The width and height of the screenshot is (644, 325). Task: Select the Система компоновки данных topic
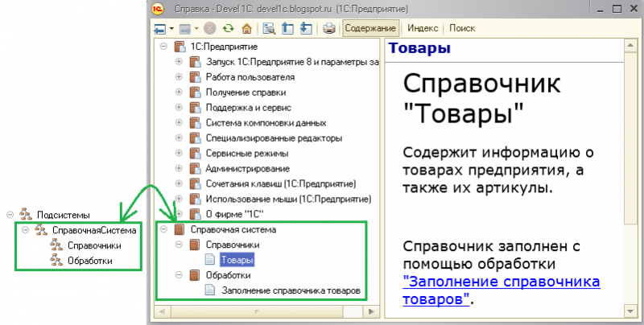click(x=266, y=123)
